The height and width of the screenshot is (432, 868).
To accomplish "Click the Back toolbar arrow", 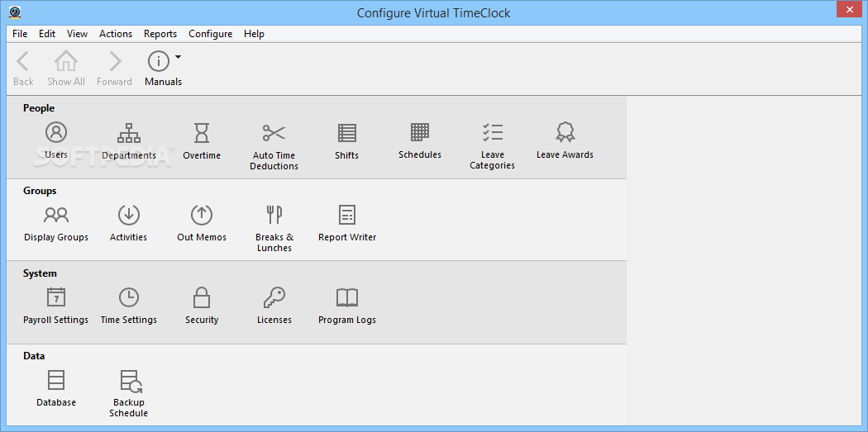I will (23, 68).
